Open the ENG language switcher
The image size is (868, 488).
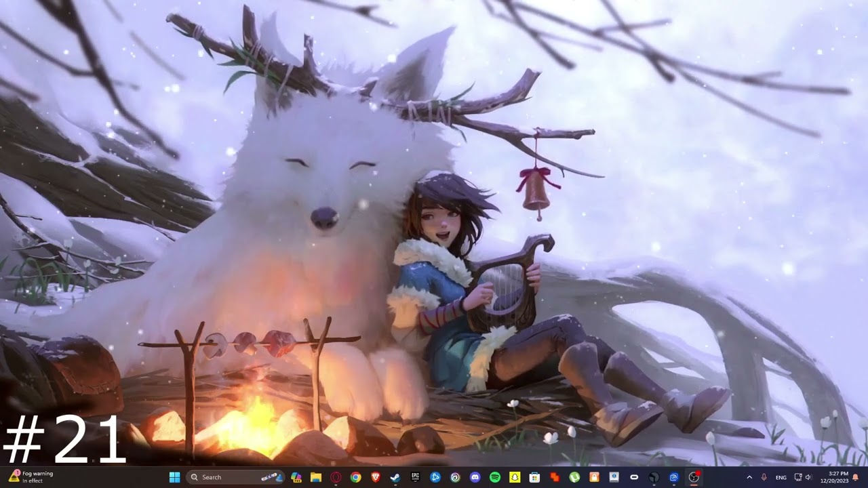click(781, 477)
